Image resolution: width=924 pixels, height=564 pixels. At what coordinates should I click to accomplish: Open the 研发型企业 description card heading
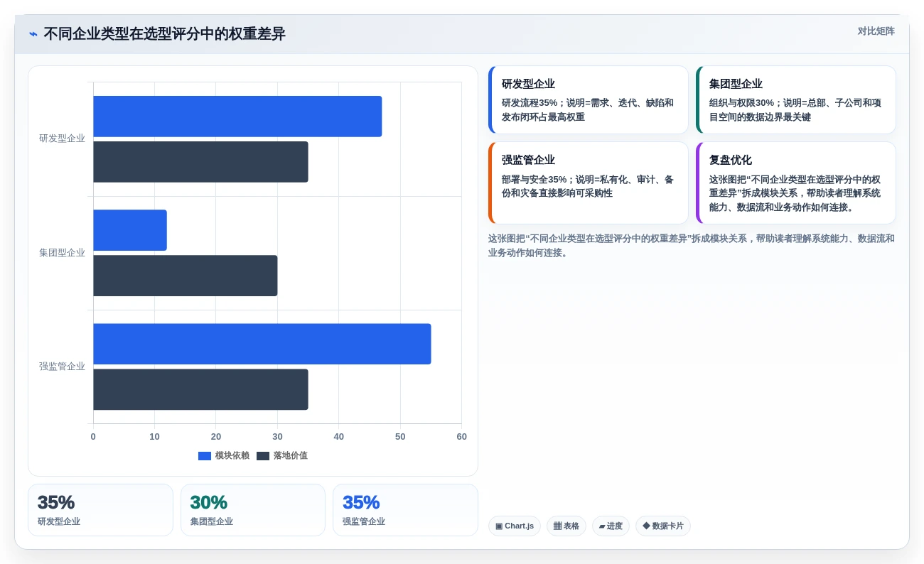pyautogui.click(x=528, y=84)
